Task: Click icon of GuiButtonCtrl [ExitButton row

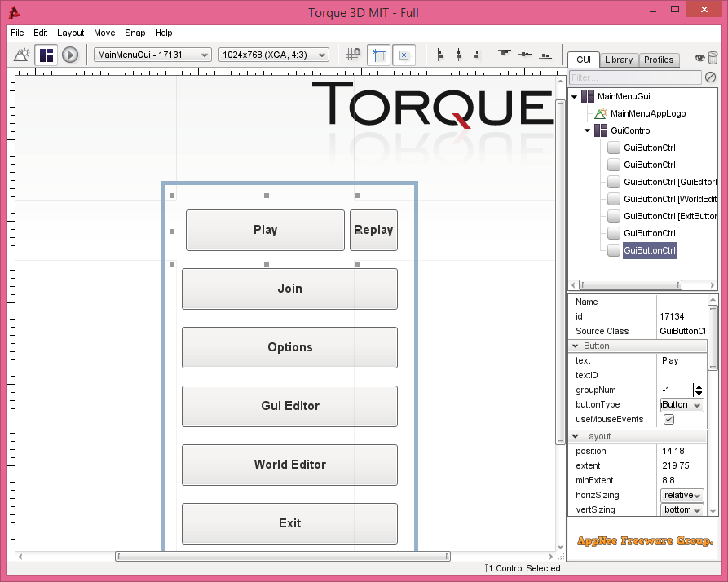Action: click(614, 216)
